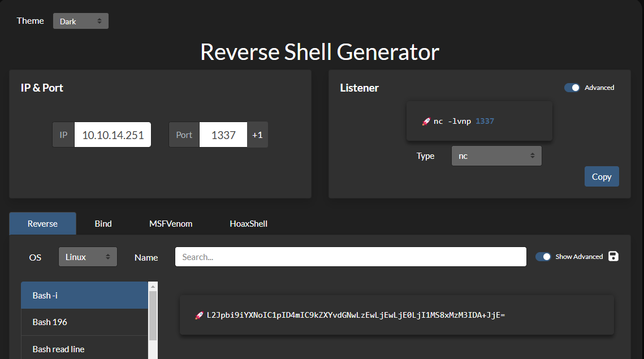
Task: Open the listener Type dropdown
Action: pos(496,156)
